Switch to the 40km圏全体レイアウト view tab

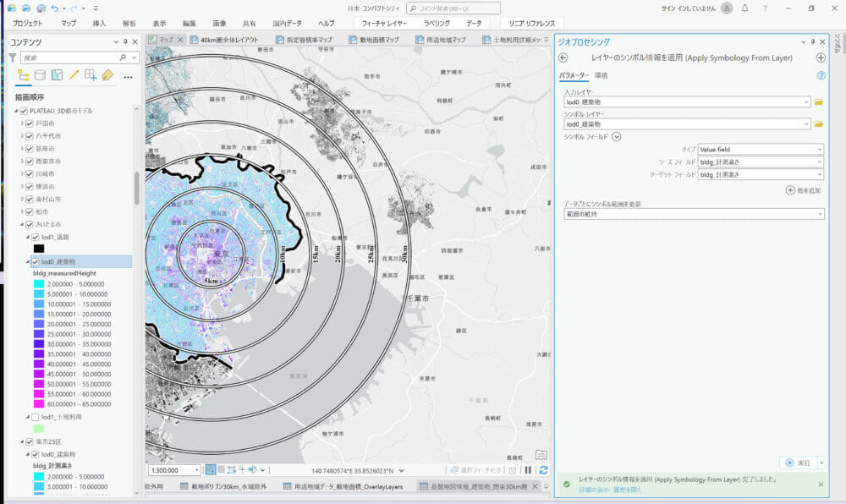[228, 40]
